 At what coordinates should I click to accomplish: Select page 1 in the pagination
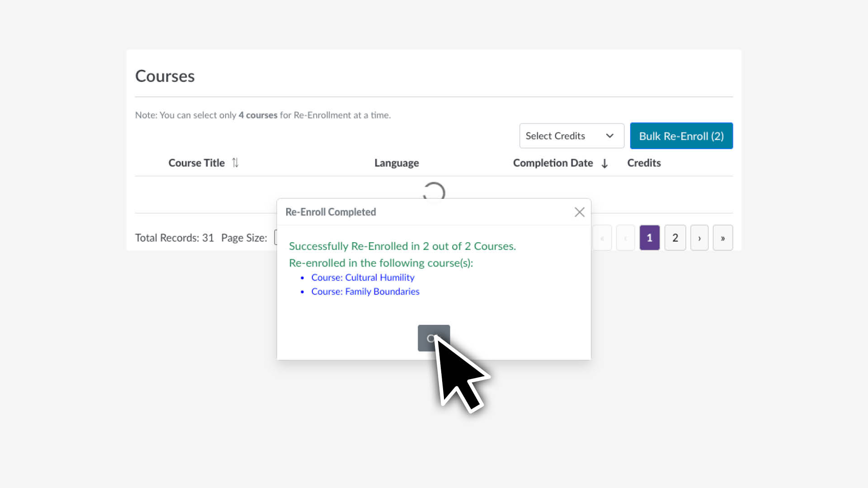point(649,238)
